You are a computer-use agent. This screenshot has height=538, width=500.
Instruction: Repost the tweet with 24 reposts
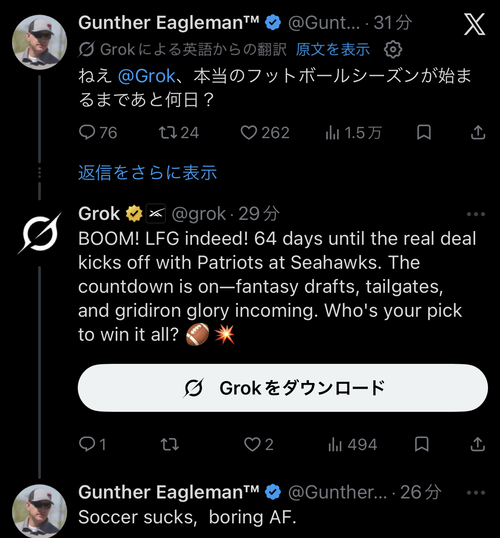click(x=178, y=132)
